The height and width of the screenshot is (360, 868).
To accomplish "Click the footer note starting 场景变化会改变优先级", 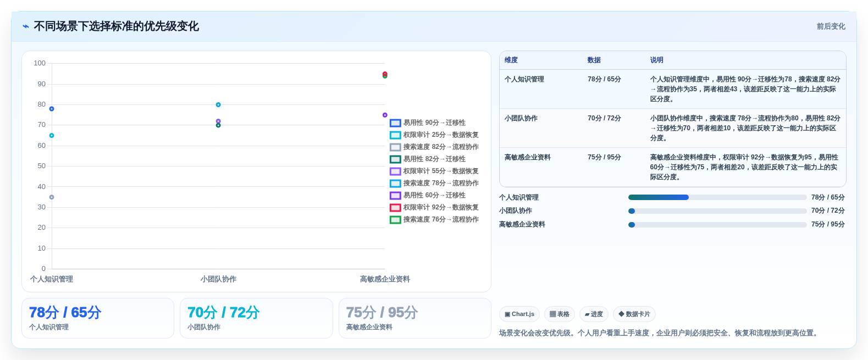I will pyautogui.click(x=660, y=333).
